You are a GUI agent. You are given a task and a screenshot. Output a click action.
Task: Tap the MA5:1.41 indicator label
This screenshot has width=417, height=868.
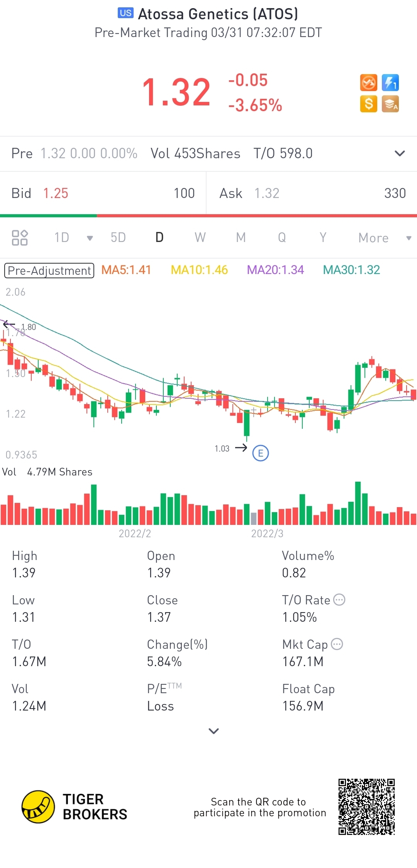126,270
